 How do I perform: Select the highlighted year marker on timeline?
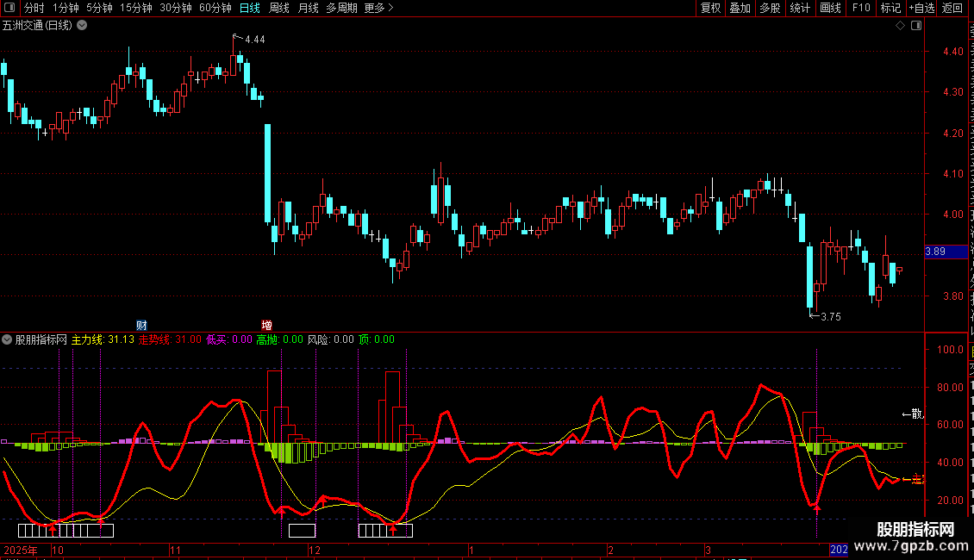[x=839, y=550]
